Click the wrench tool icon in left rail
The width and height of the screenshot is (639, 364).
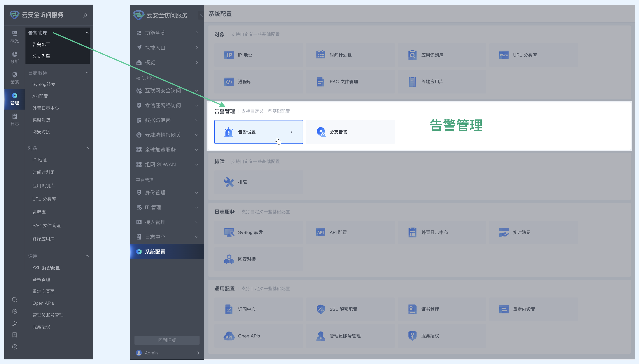tap(15, 323)
